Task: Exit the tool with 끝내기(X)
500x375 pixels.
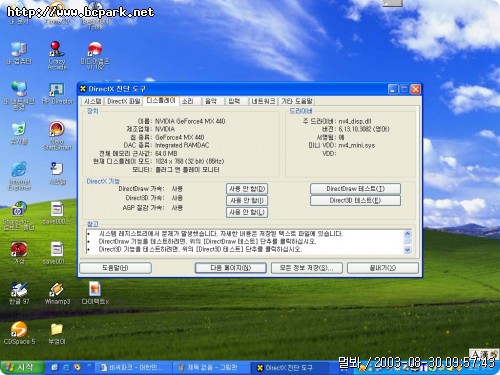Action: [383, 268]
